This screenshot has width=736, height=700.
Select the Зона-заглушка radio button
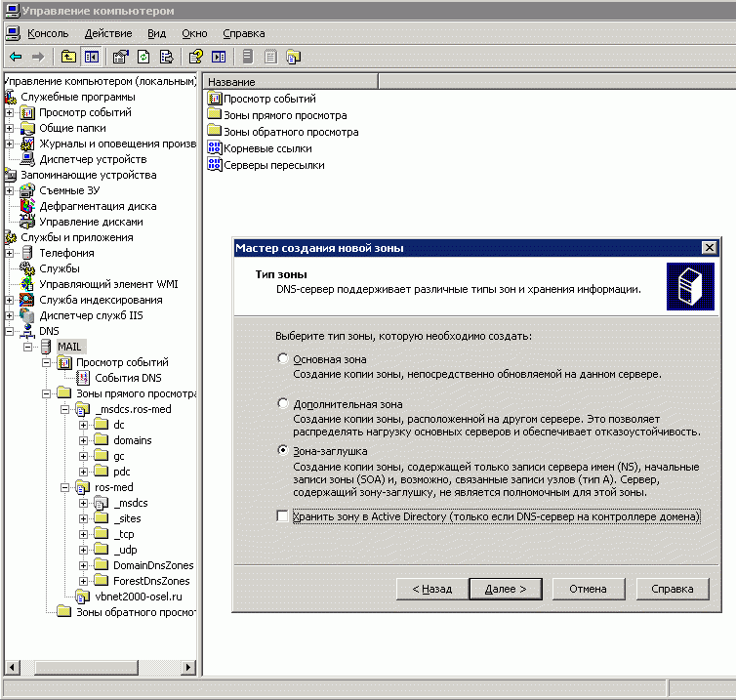282,450
